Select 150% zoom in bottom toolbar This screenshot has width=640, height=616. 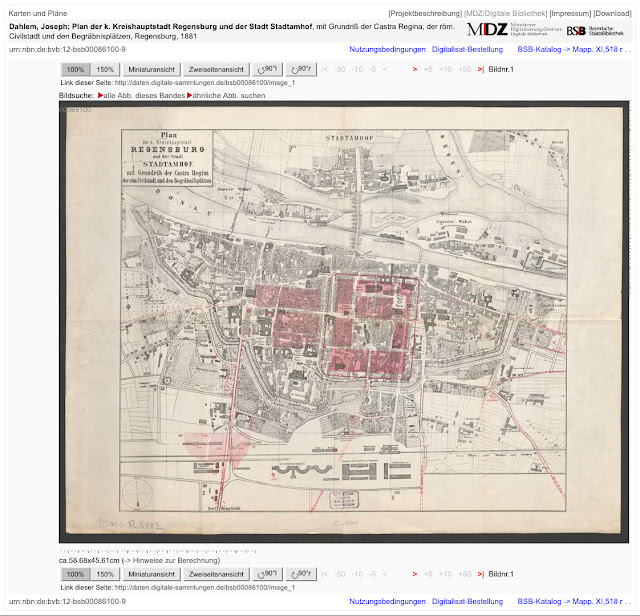click(x=105, y=574)
